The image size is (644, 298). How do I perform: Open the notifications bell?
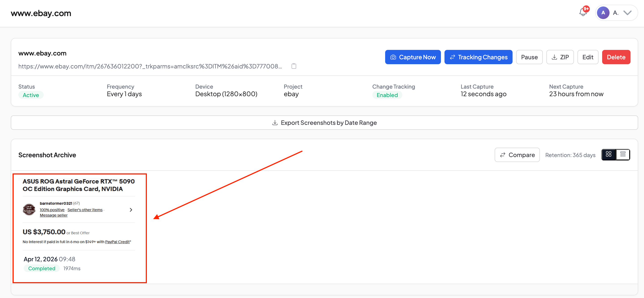(x=583, y=13)
